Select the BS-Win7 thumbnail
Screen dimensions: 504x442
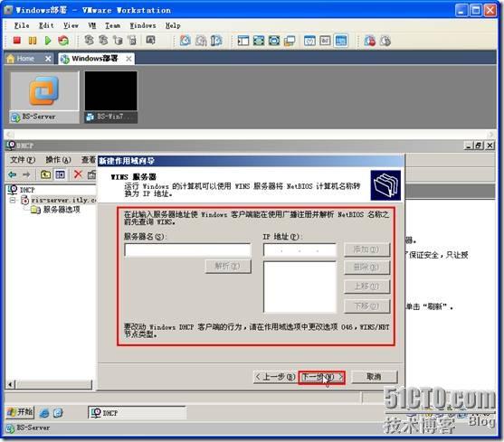[111, 98]
